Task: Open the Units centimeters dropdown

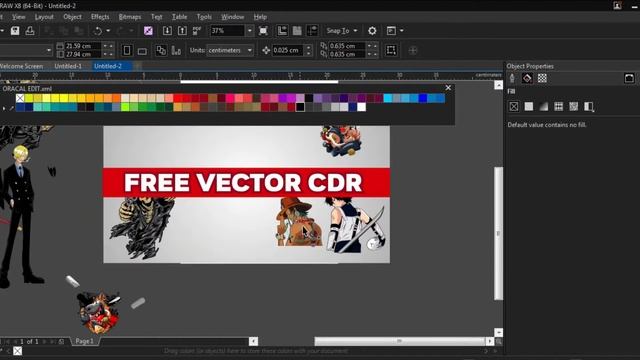Action: point(230,50)
